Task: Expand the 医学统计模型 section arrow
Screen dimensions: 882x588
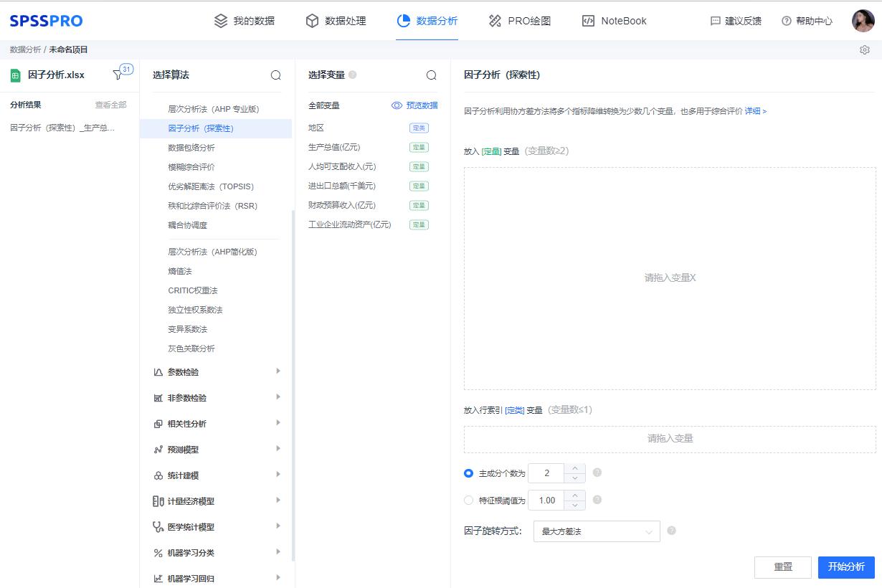Action: pyautogui.click(x=278, y=526)
